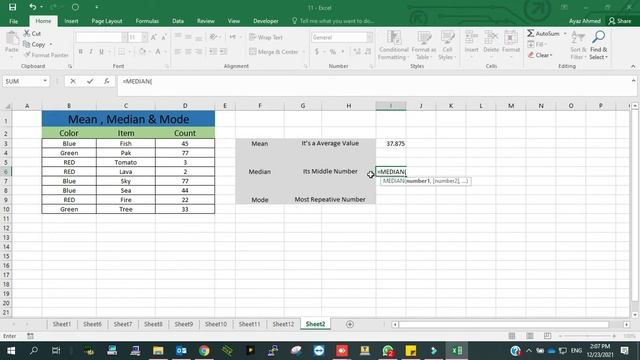Open the font name dropdown
This screenshot has width=640, height=360.
coord(124,37)
